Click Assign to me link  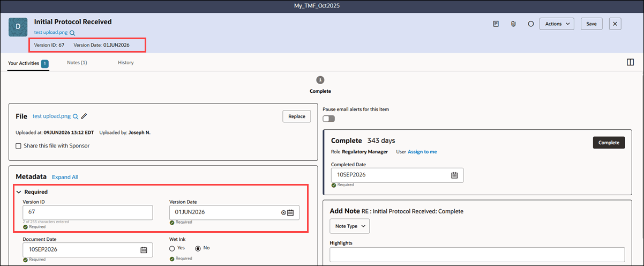coord(422,152)
